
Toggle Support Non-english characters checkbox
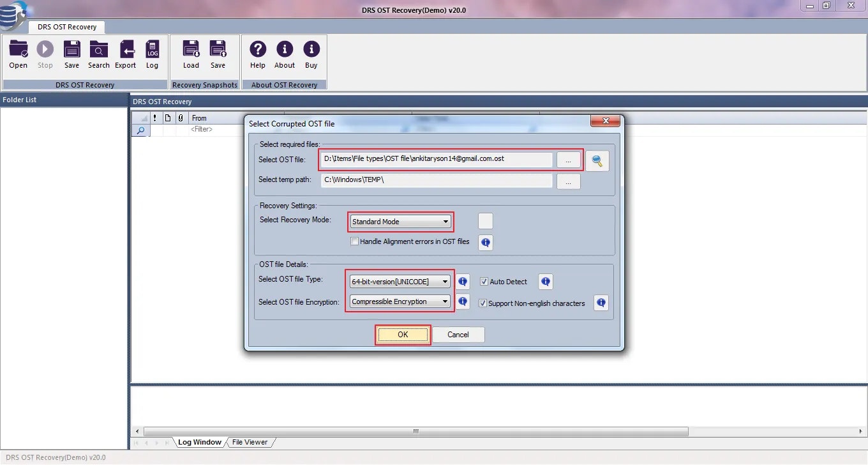483,303
